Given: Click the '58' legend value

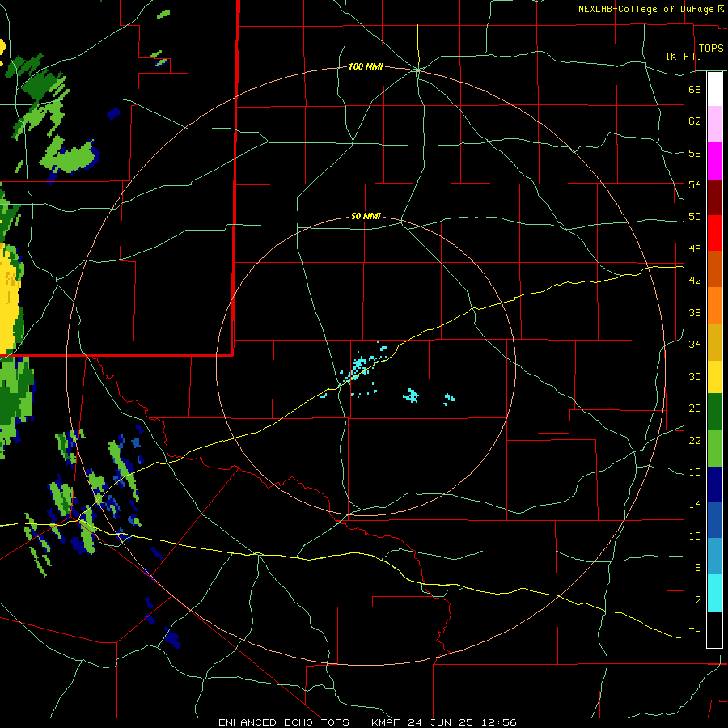Looking at the screenshot, I should pos(695,153).
